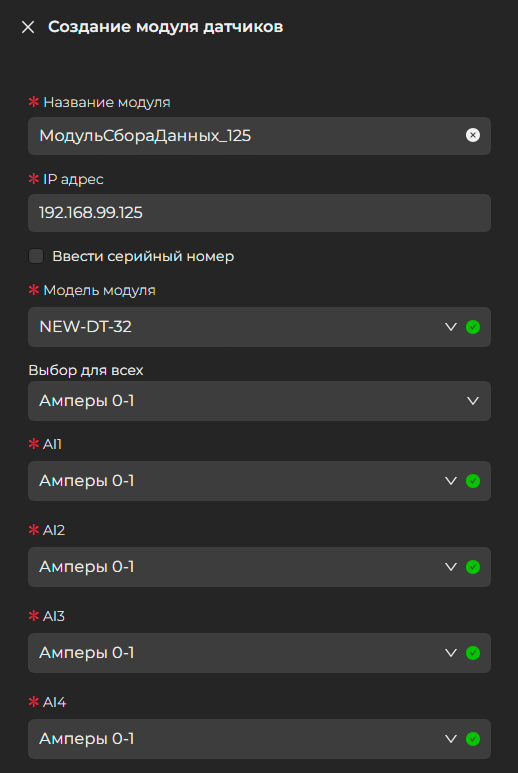Image resolution: width=518 pixels, height=773 pixels.
Task: Click green checkmark beside NEW-DT-32 model
Action: click(x=473, y=327)
